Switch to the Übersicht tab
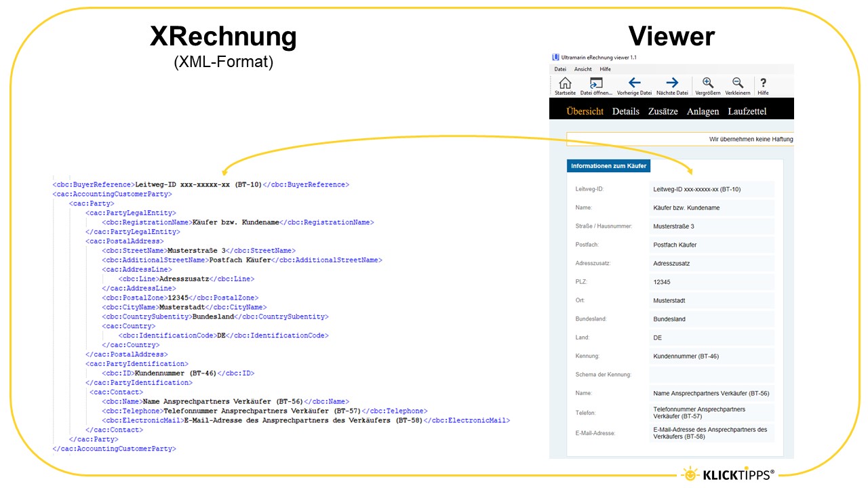This screenshot has width=868, height=488. (x=585, y=111)
